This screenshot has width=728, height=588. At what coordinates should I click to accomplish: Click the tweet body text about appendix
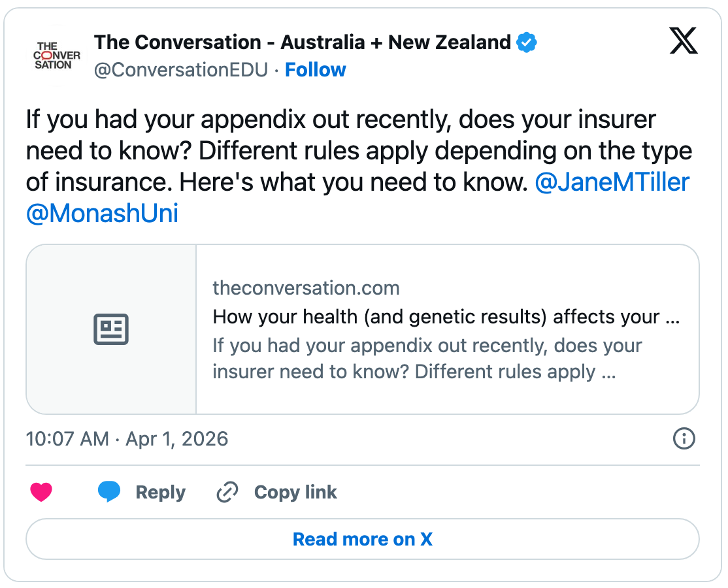click(x=340, y=151)
